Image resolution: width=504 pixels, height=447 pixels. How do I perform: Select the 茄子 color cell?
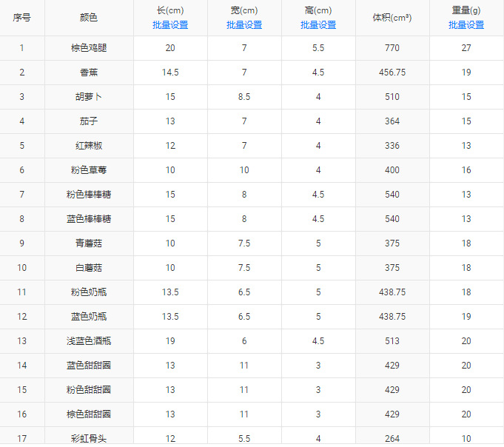pyautogui.click(x=88, y=121)
